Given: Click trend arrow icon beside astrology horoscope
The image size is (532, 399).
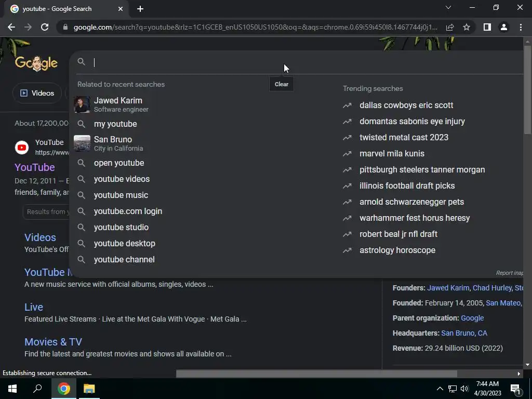Looking at the screenshot, I should tap(347, 250).
